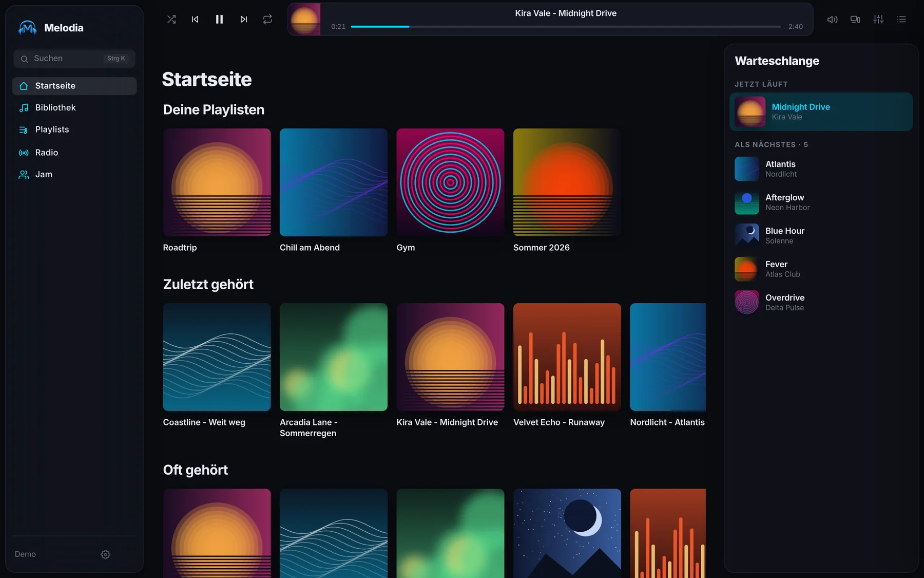
Task: Click the volume speaker icon
Action: pos(832,20)
